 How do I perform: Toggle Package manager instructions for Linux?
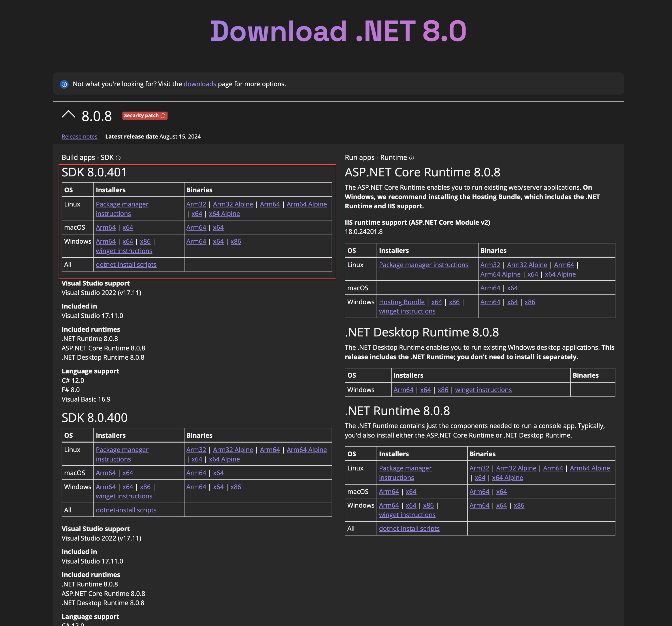coord(122,208)
